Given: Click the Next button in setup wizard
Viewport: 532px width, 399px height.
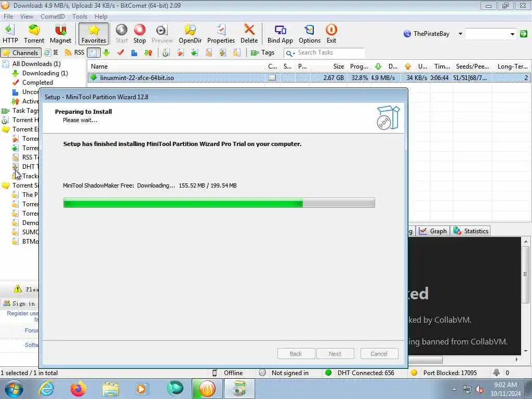Looking at the screenshot, I should [335, 353].
